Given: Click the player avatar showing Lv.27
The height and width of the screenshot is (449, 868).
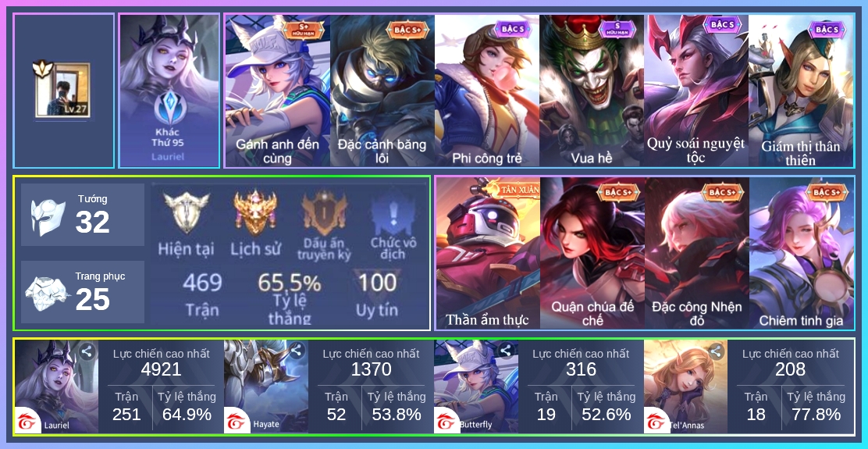Looking at the screenshot, I should (x=62, y=91).
